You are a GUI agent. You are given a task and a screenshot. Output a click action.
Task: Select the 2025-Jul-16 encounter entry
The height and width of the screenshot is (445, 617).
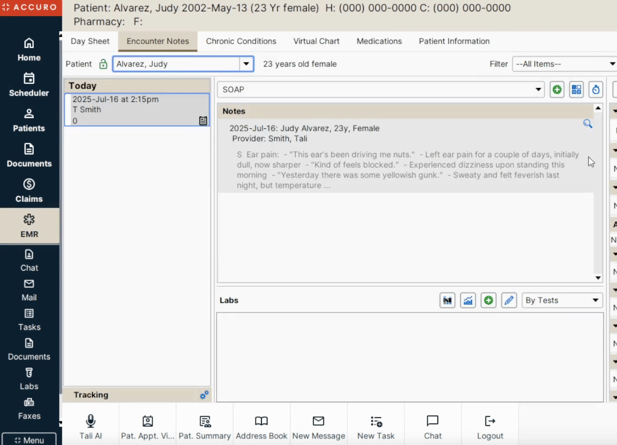(136, 109)
